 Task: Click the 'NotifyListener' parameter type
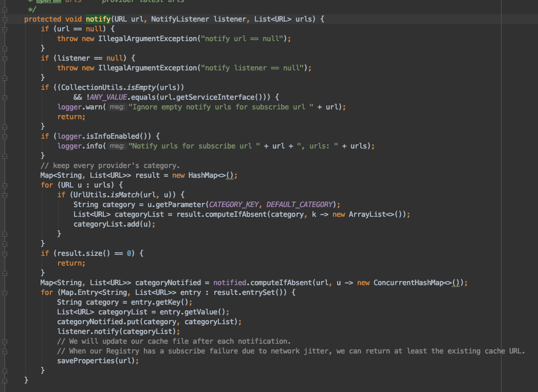[180, 19]
